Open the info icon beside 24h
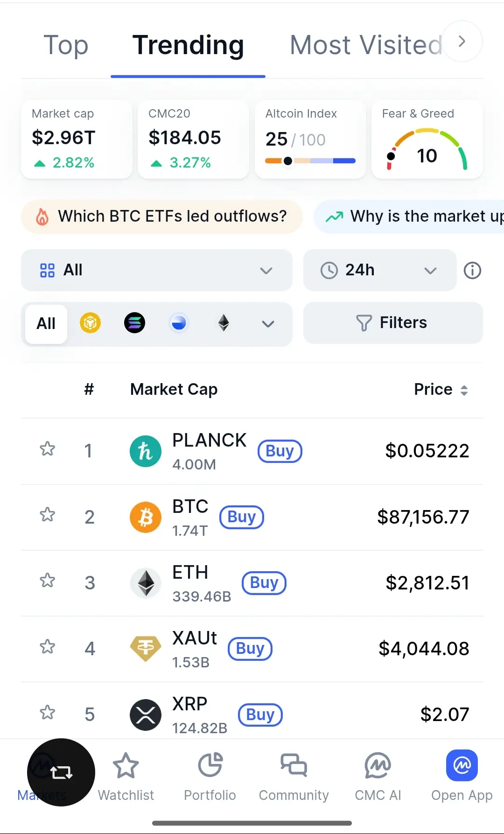The image size is (504, 834). pyautogui.click(x=472, y=270)
